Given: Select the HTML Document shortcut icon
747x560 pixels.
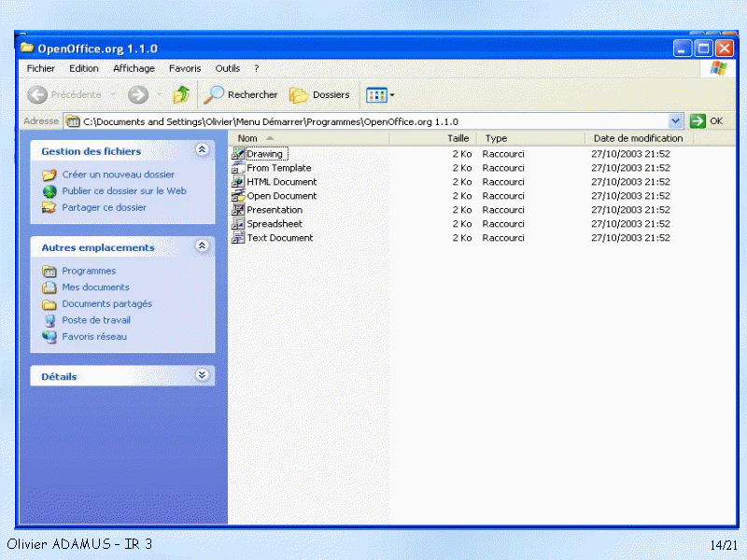Looking at the screenshot, I should (238, 181).
